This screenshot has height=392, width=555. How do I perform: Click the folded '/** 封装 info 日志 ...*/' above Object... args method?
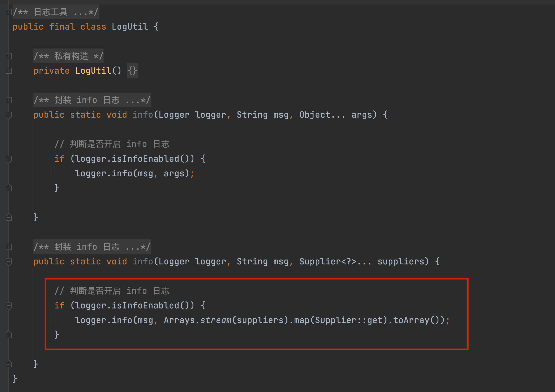click(x=92, y=100)
